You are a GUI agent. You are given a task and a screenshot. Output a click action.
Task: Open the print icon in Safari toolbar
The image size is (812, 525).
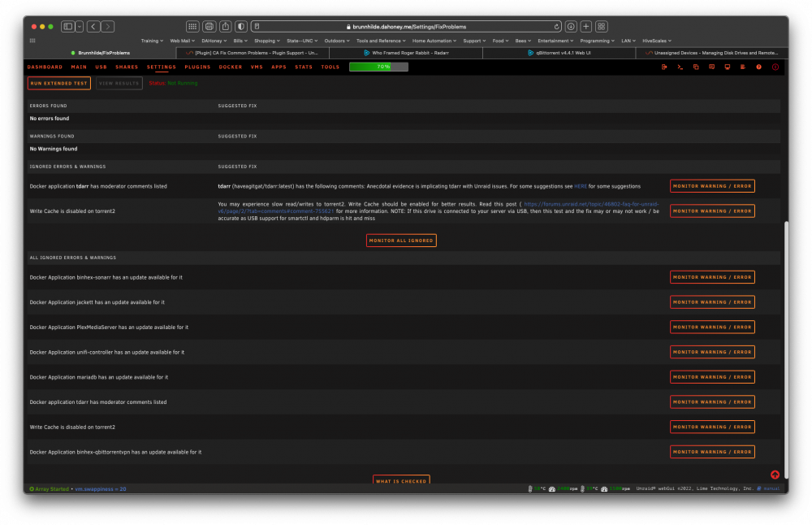pos(209,27)
